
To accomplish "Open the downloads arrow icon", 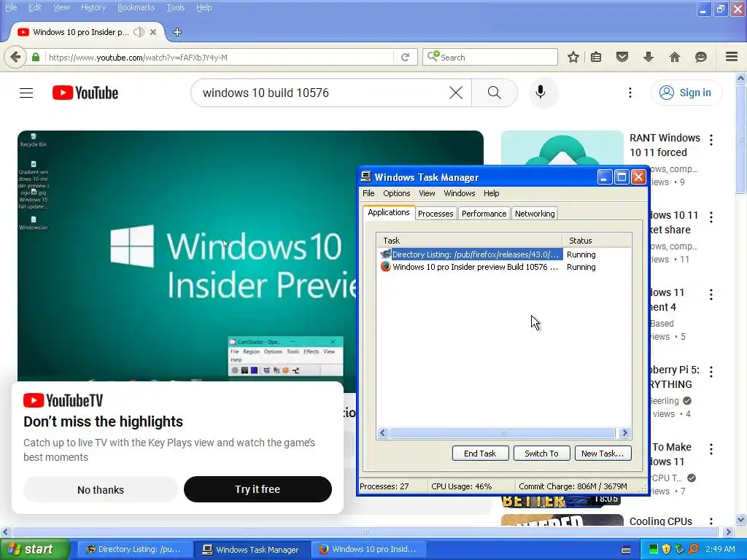I will pyautogui.click(x=649, y=57).
